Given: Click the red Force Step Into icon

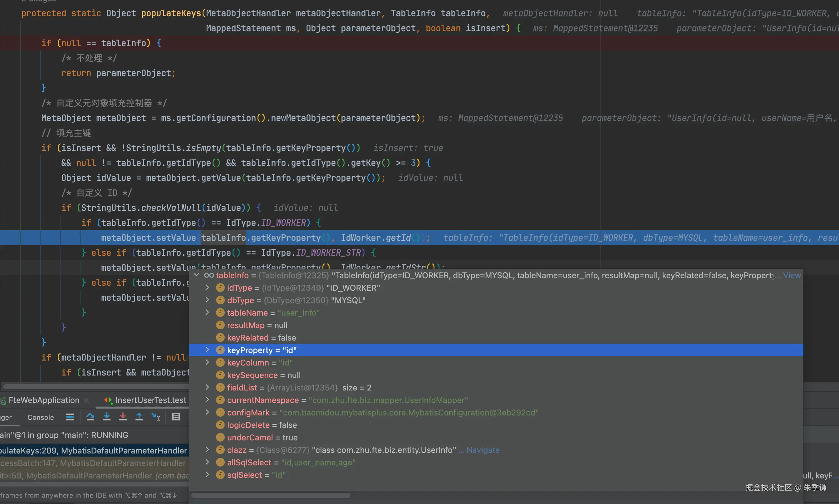Looking at the screenshot, I should 123,417.
